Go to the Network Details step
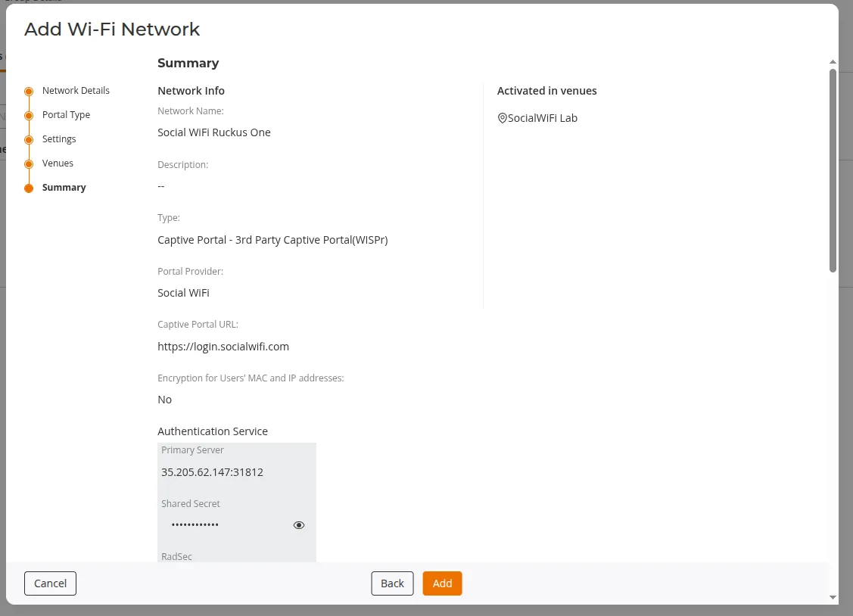The width and height of the screenshot is (853, 616). 76,91
